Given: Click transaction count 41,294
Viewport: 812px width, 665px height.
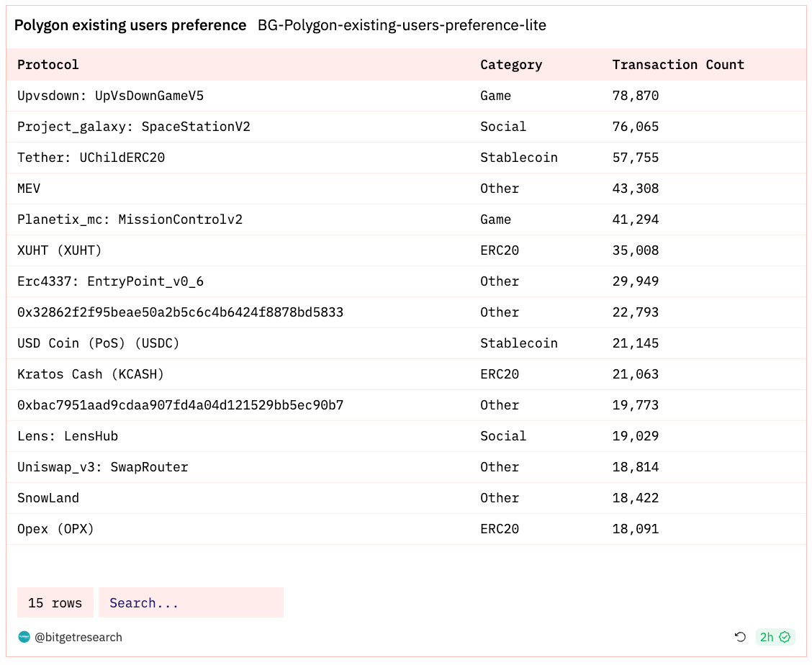Looking at the screenshot, I should point(636,220).
